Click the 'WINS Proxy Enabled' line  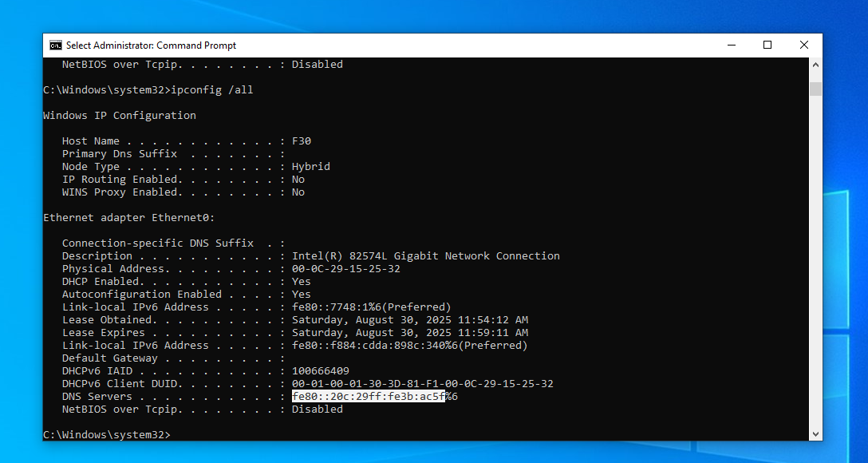183,192
